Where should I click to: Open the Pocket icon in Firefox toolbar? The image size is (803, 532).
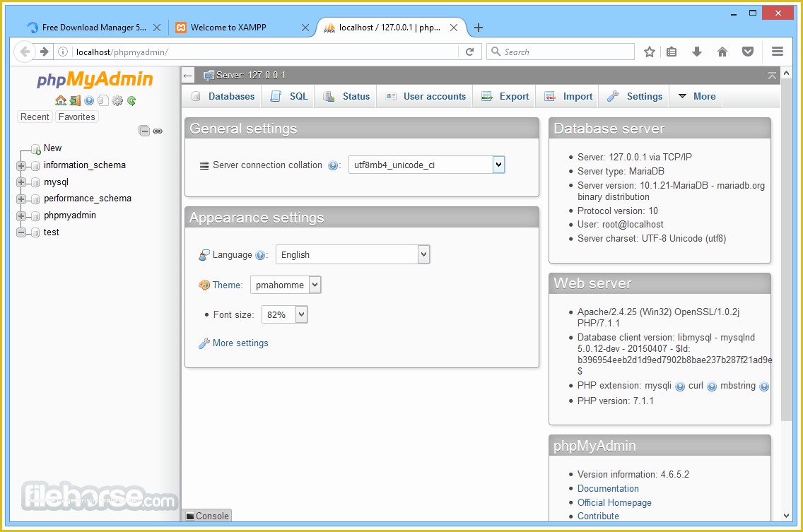coord(748,52)
